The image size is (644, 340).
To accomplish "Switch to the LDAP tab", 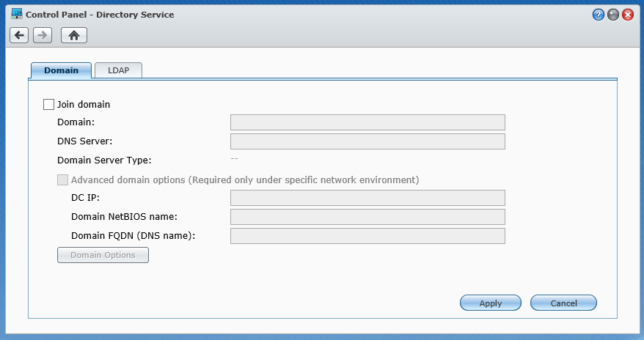I will (x=119, y=70).
